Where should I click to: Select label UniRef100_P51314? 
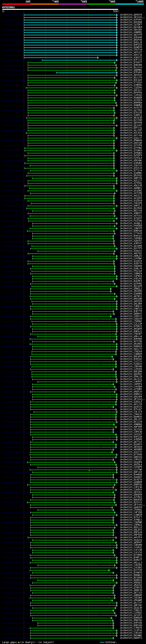coord(131,271)
